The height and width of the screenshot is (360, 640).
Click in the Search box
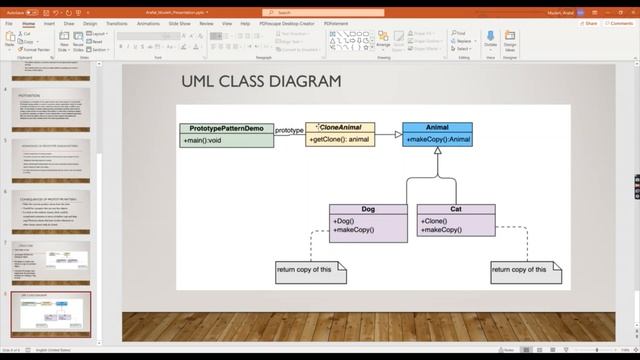point(323,13)
